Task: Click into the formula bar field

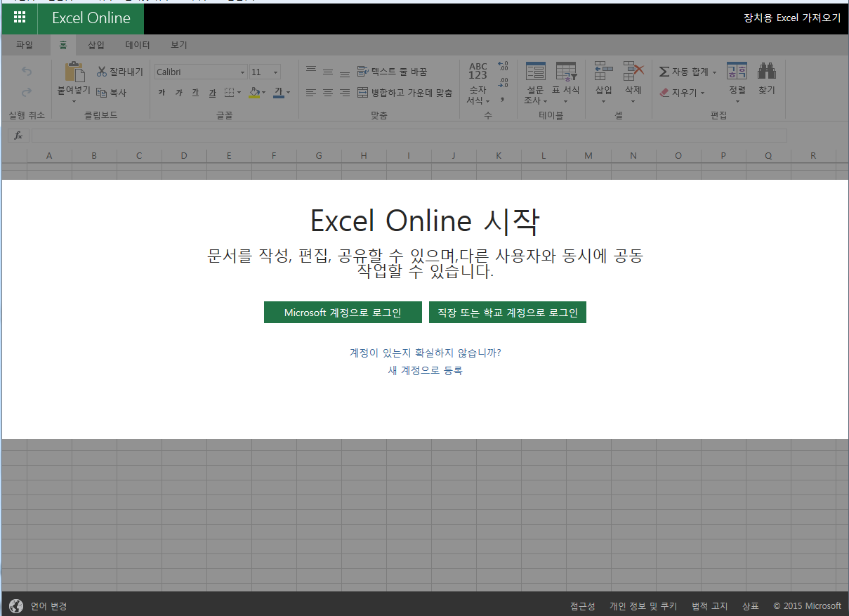Action: (409, 136)
